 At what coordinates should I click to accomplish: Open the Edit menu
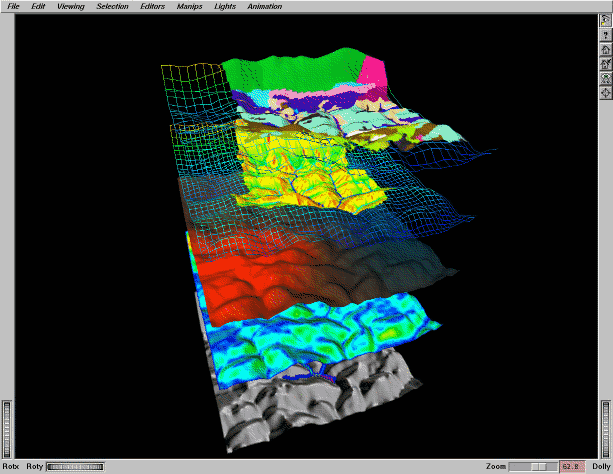(x=38, y=6)
